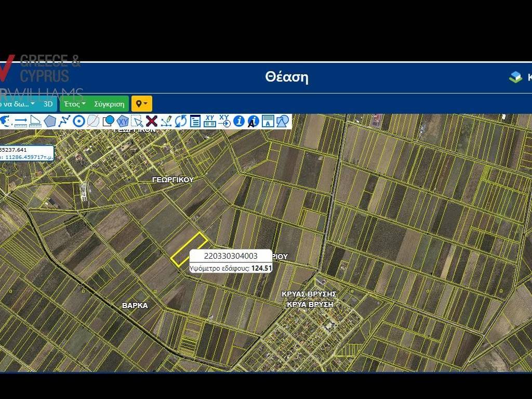
Task: Click the blue refresh arrows icon
Action: coord(181,122)
